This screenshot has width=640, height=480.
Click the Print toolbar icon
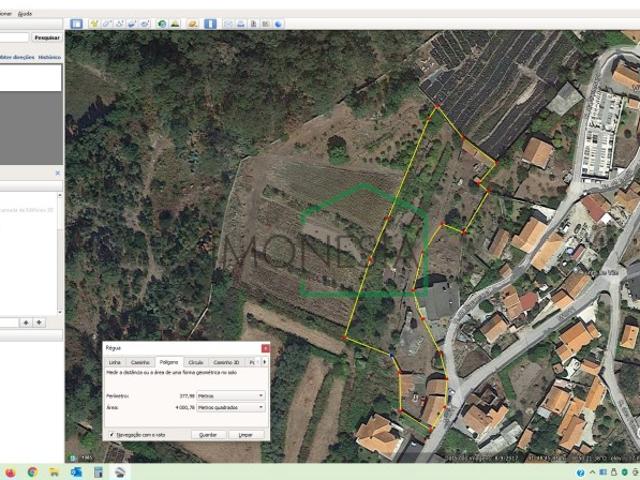point(241,23)
